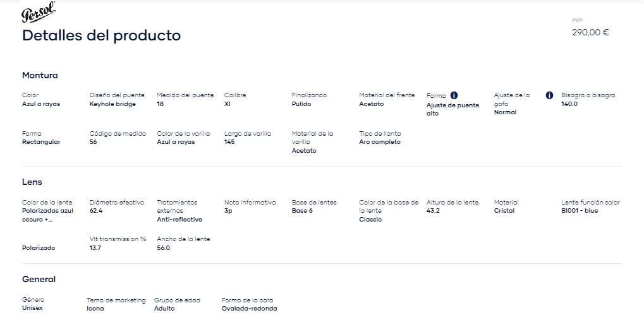Open info icon next to Forma
Viewport: 644px width, 332px height.
pos(454,95)
